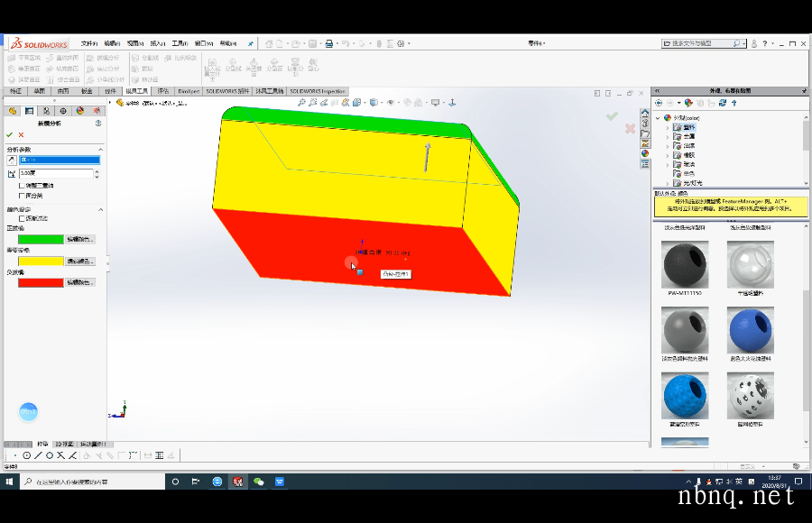Click the help icon in Draft Analysis header
This screenshot has width=812, height=523.
pyautogui.click(x=98, y=124)
